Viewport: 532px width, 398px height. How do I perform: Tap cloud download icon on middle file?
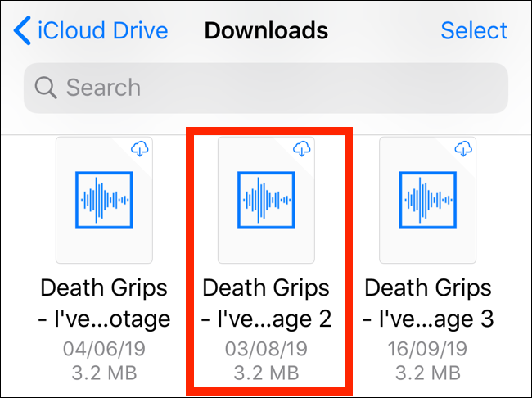(303, 148)
